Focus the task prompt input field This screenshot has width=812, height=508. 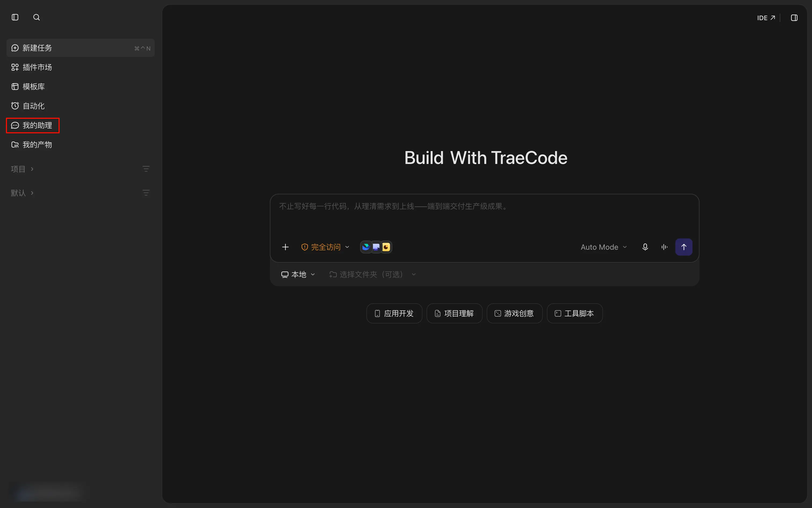(484, 215)
